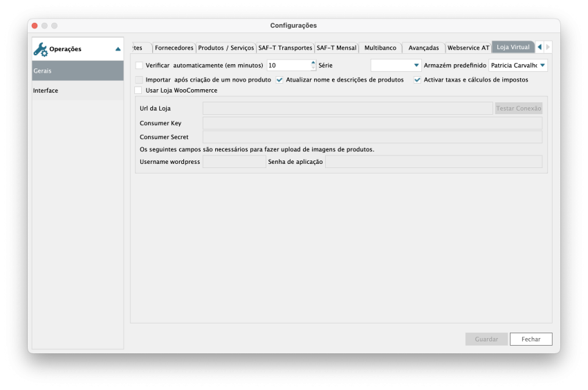The height and width of the screenshot is (390, 588).
Task: Open Armazém predefinido dropdown
Action: pos(517,66)
